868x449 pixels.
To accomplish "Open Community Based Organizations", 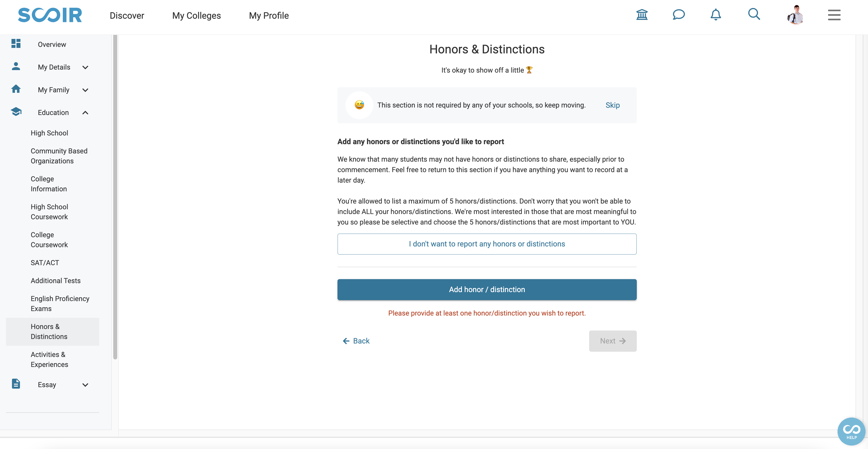I will click(x=59, y=156).
